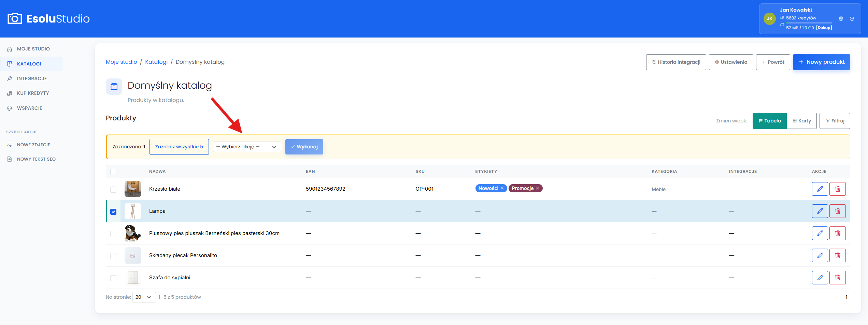Open the plush dog product thumbnail
Image resolution: width=868 pixels, height=325 pixels.
[x=132, y=233]
